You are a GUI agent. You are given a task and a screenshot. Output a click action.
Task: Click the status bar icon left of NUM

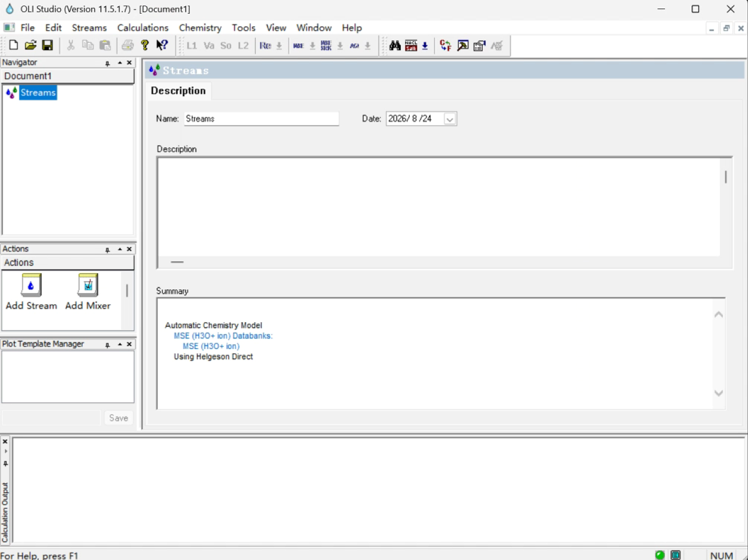676,555
